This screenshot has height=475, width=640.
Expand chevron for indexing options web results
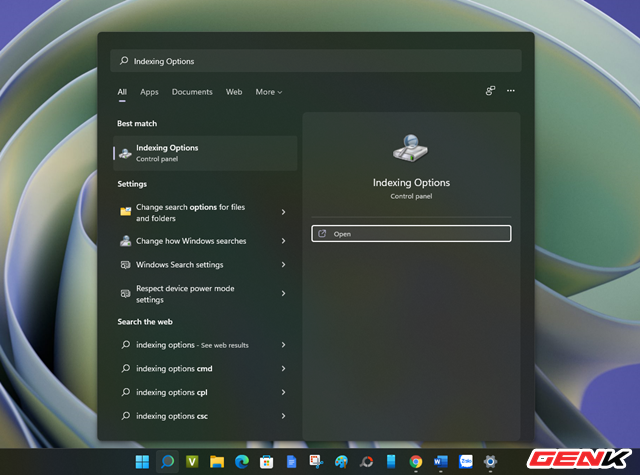283,345
